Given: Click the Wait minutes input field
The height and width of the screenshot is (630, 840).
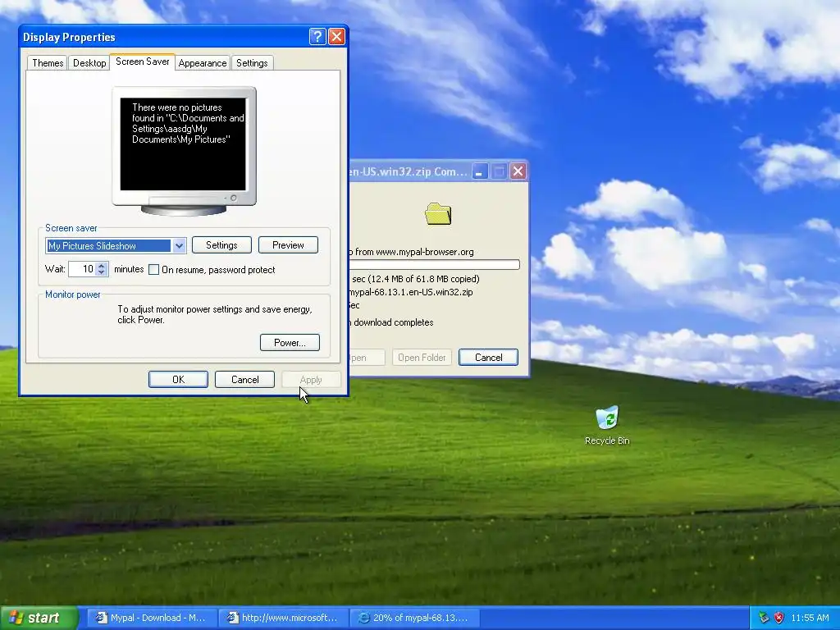Looking at the screenshot, I should tap(83, 269).
